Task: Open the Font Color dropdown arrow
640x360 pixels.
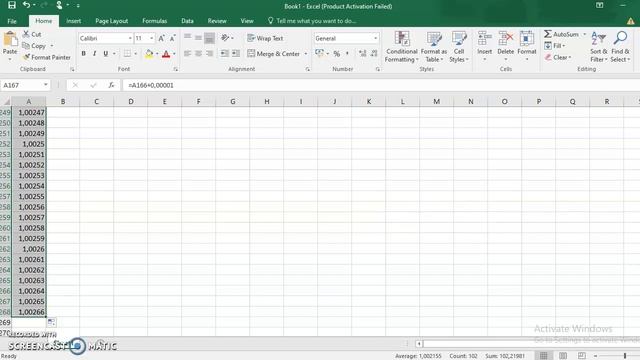Action: (174, 53)
